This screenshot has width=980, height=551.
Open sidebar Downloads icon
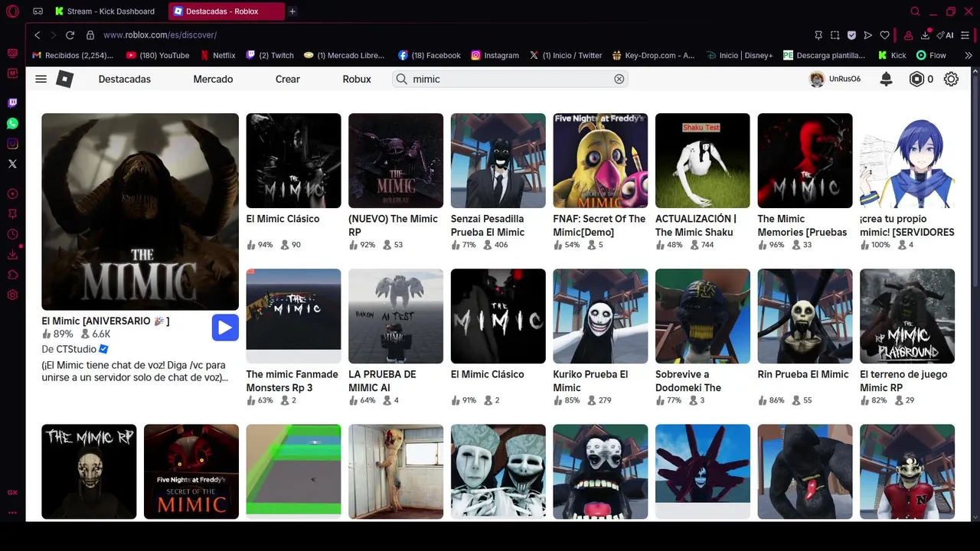coord(12,255)
